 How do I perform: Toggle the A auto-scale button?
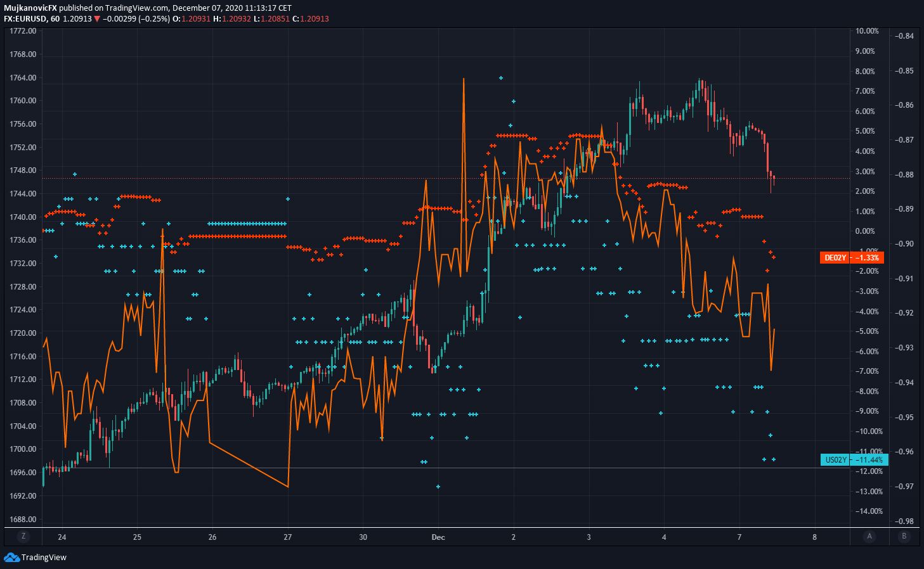point(869,537)
